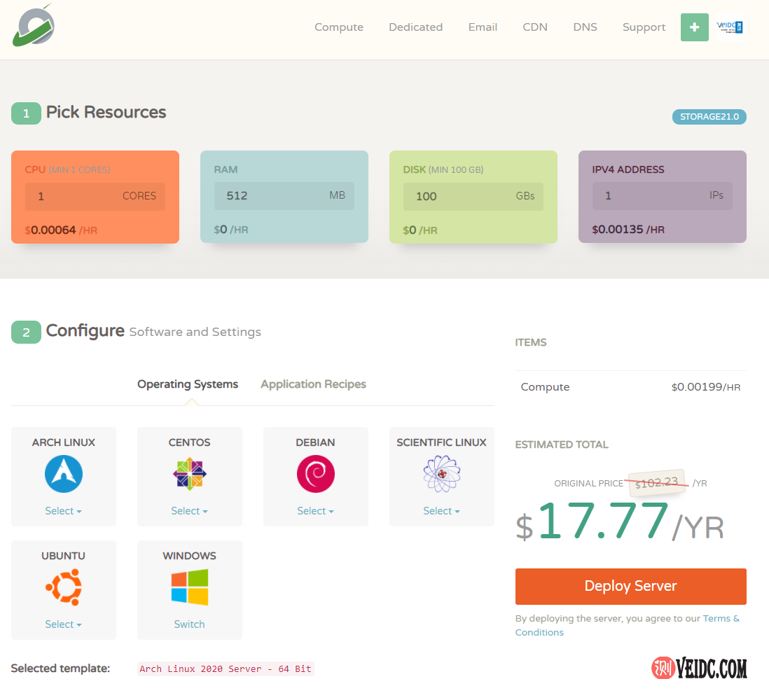Click the Compute item price $0.00199/HR
This screenshot has height=700, width=769.
(706, 387)
